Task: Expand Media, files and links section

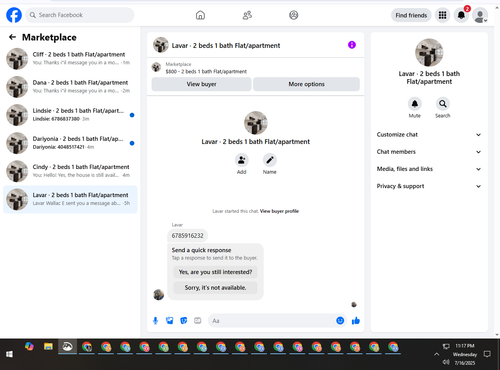Action: point(429,169)
